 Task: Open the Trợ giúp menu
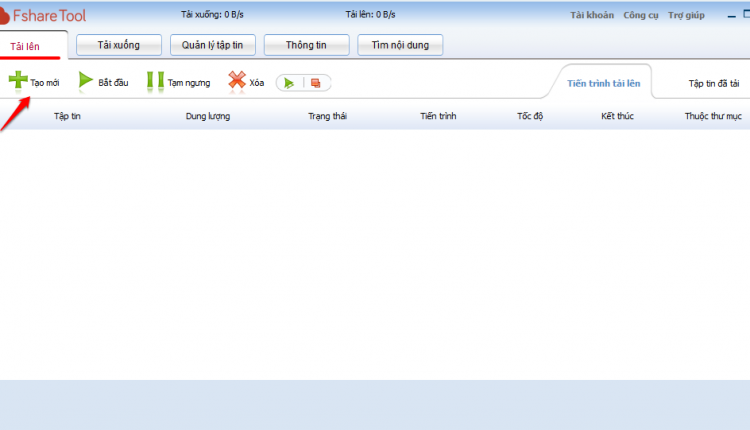686,15
